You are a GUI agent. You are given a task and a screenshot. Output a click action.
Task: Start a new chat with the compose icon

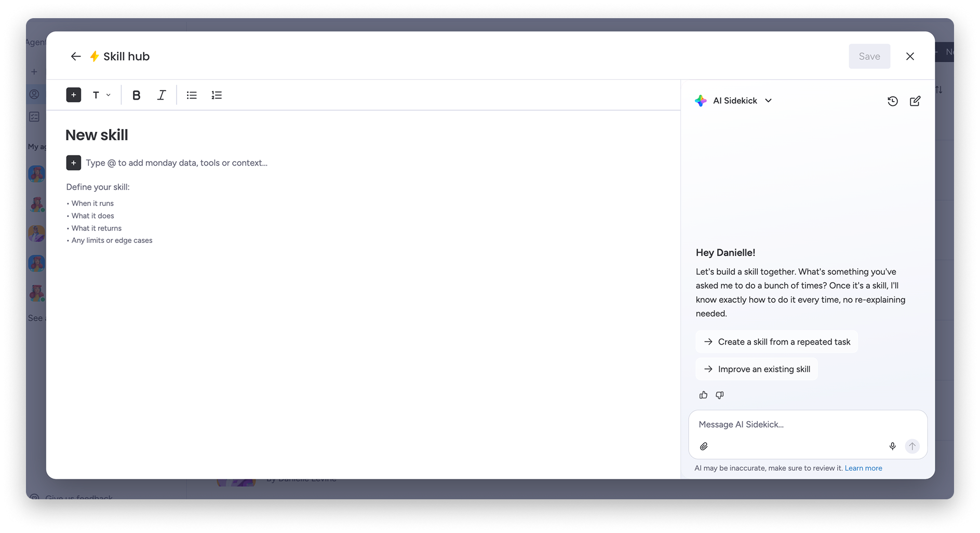[915, 101]
